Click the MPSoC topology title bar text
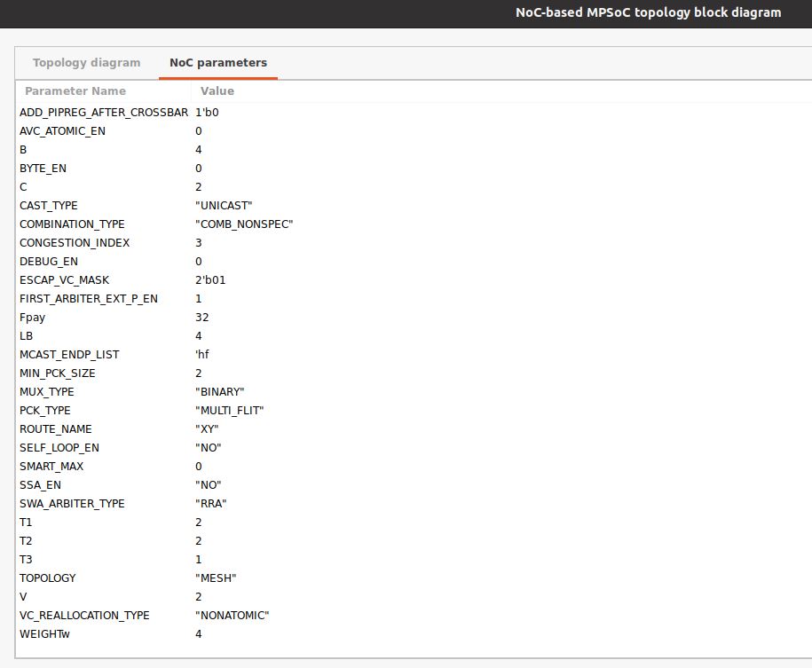Screen dimensions: 812x668 click(649, 12)
